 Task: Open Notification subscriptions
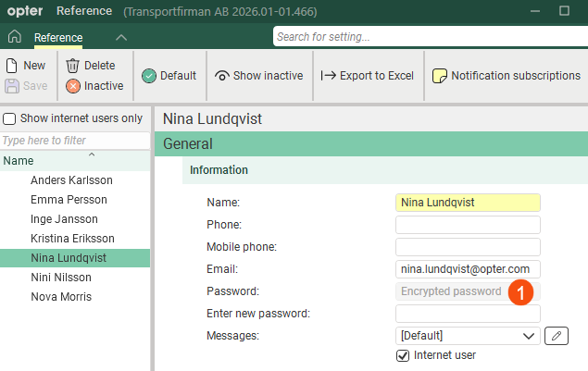[x=507, y=76]
